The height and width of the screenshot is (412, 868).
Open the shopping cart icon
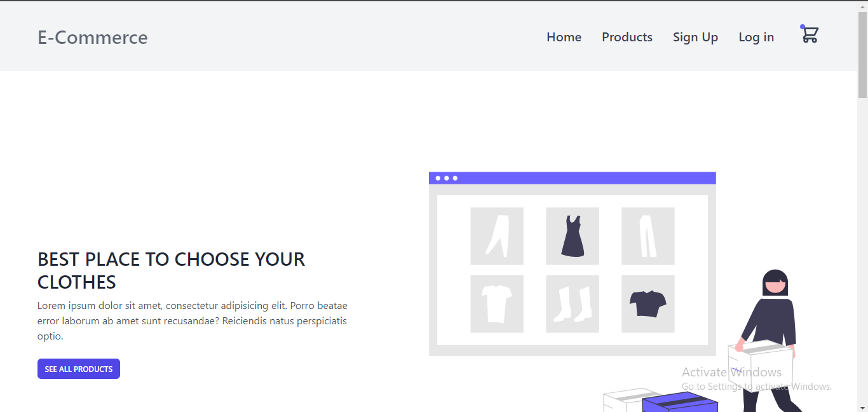pos(809,35)
